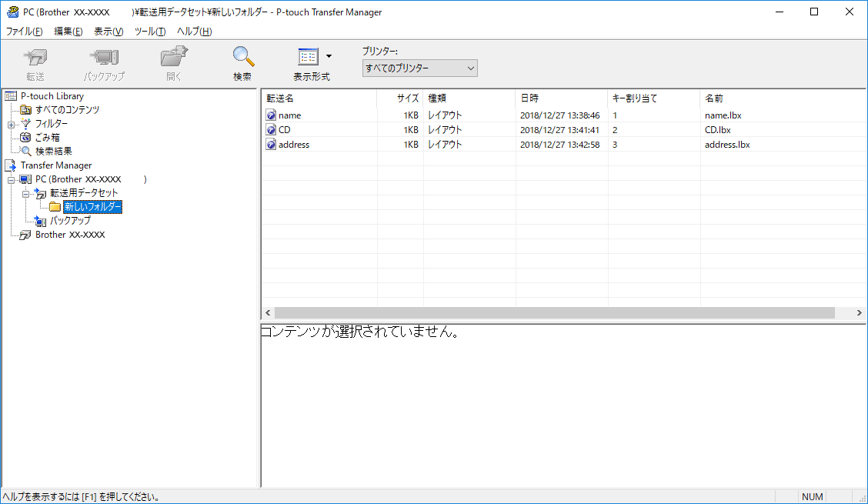
Task: Select 検索結果 in the tree
Action: (x=53, y=151)
